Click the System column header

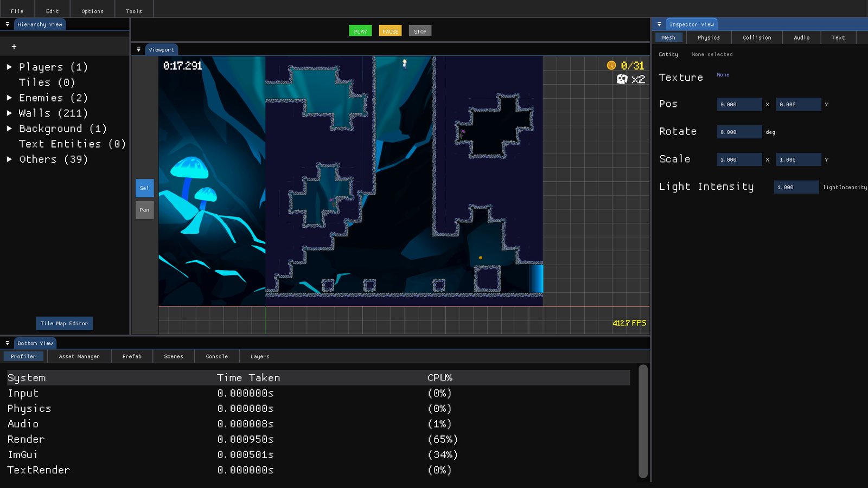click(27, 378)
